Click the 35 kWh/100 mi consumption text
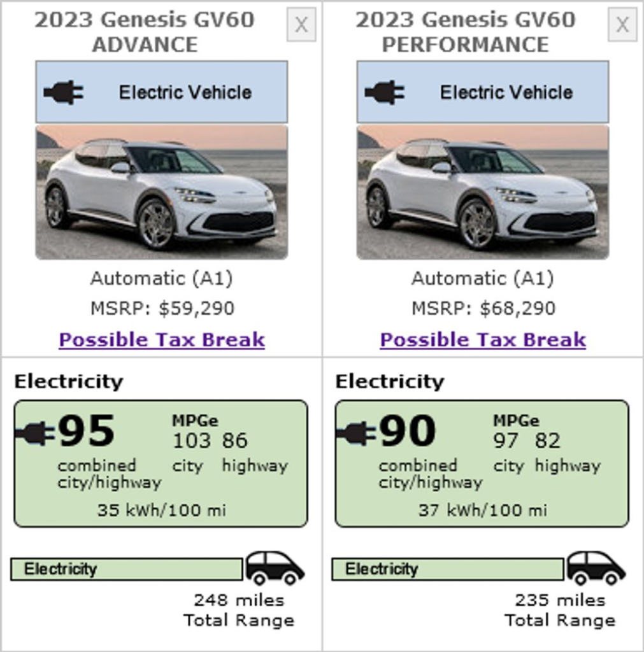The image size is (644, 652). point(161,510)
